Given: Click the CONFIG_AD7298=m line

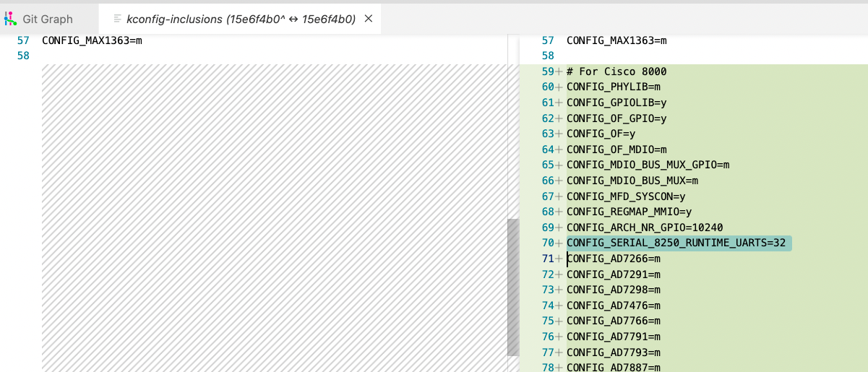Looking at the screenshot, I should pyautogui.click(x=614, y=290).
